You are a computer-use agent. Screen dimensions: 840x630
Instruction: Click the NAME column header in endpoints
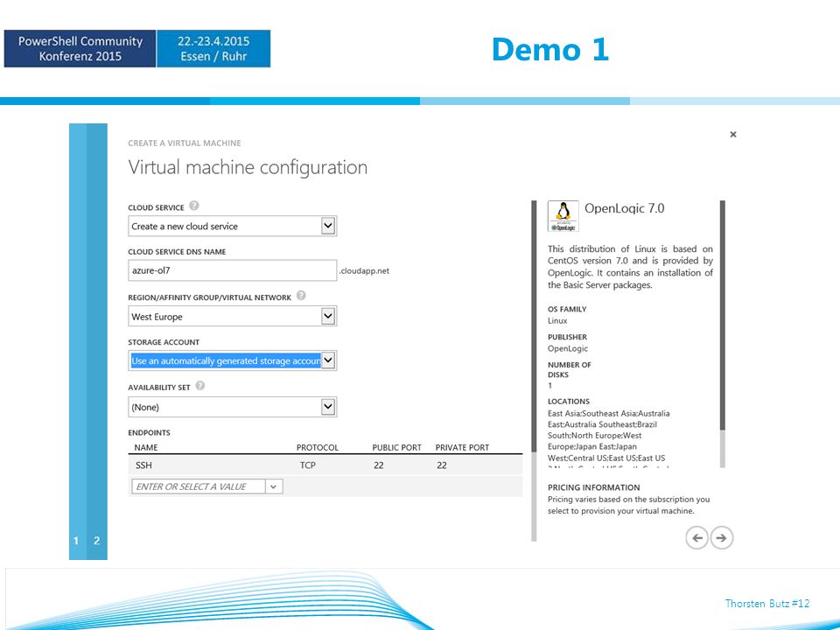[146, 447]
